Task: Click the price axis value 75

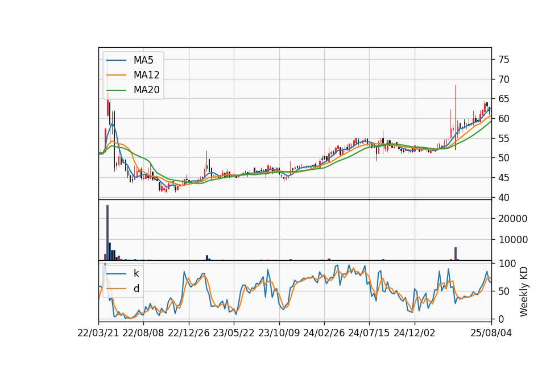Action: point(504,60)
